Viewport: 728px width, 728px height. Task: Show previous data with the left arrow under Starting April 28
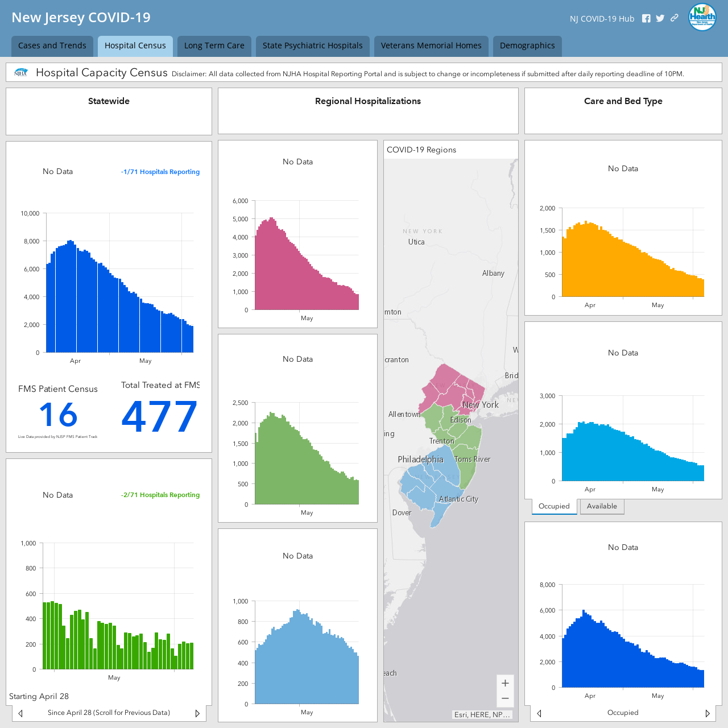click(x=20, y=713)
